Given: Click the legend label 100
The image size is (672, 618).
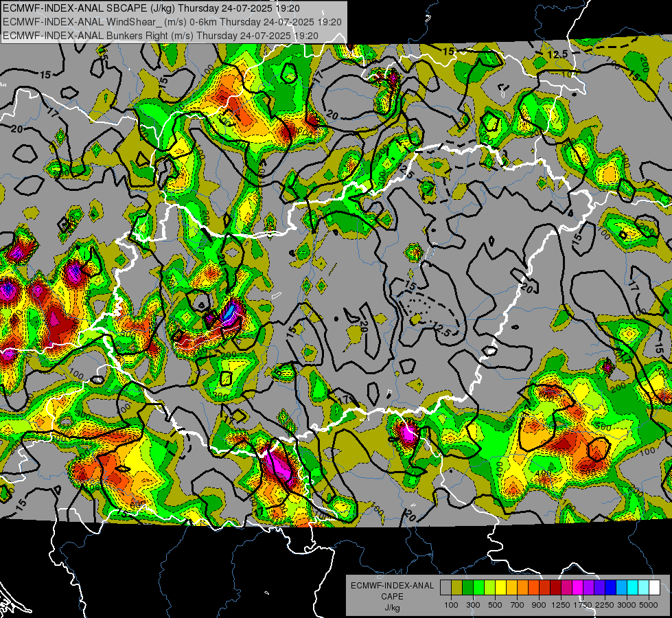Looking at the screenshot, I should (451, 605).
